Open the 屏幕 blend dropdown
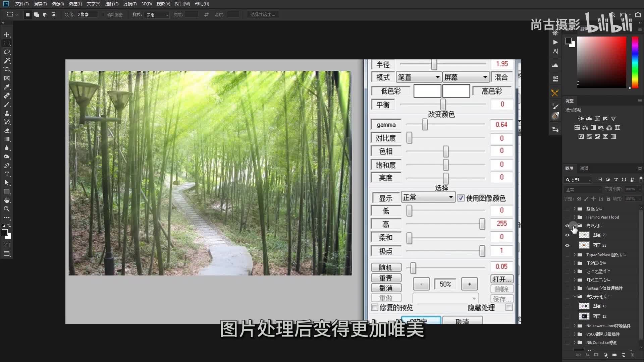The image size is (644, 362). (466, 77)
